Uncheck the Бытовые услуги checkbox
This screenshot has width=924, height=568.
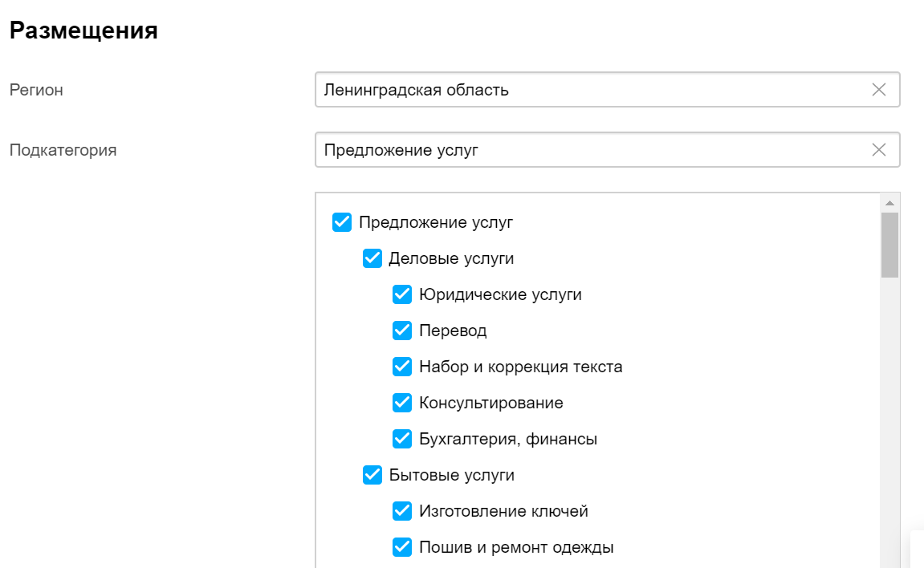point(372,475)
